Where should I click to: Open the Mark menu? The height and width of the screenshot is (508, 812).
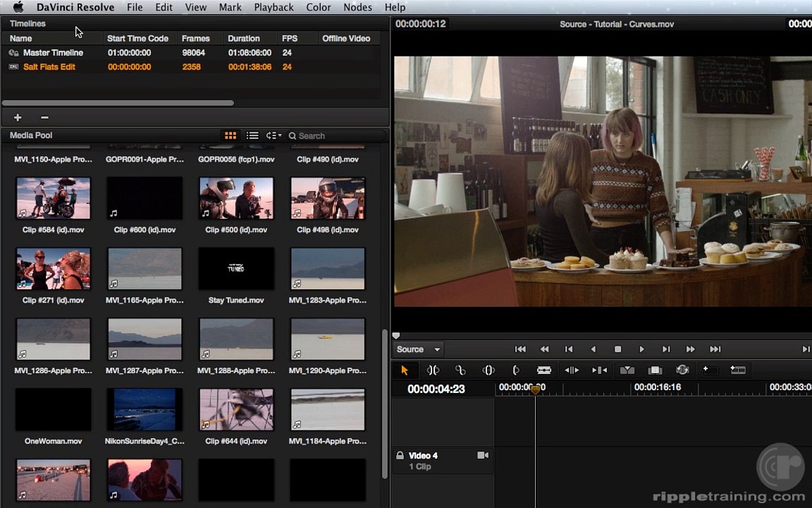point(230,7)
